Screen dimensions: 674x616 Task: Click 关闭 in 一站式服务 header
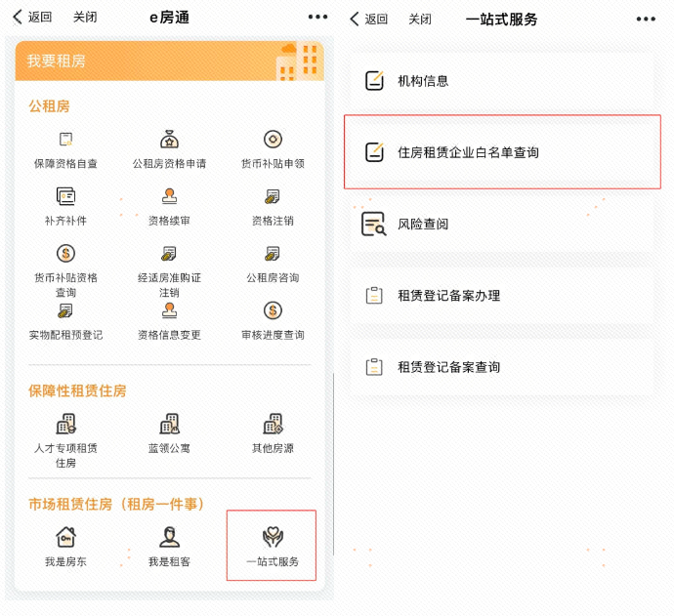tap(420, 20)
